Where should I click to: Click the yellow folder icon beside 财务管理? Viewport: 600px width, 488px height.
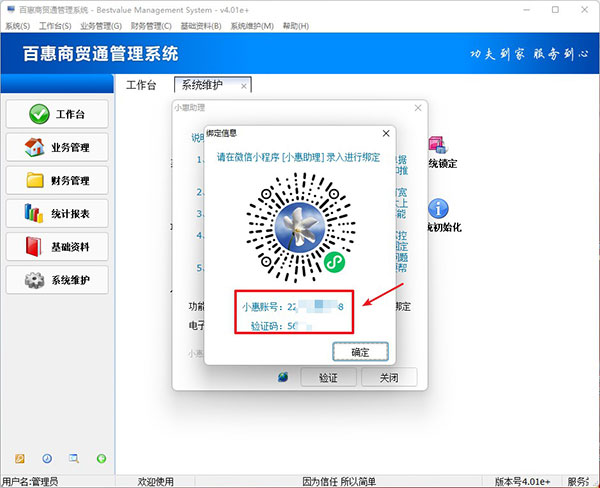(x=35, y=180)
